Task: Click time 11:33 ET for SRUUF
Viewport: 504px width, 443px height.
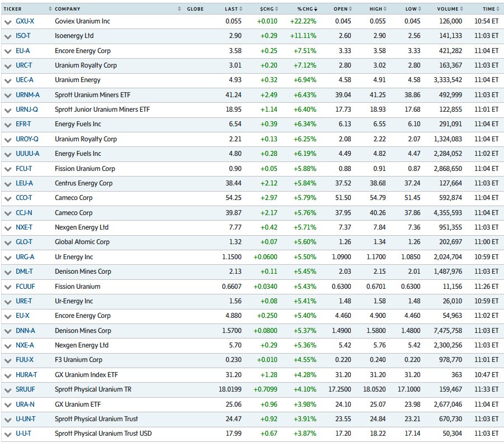Action: (x=486, y=389)
